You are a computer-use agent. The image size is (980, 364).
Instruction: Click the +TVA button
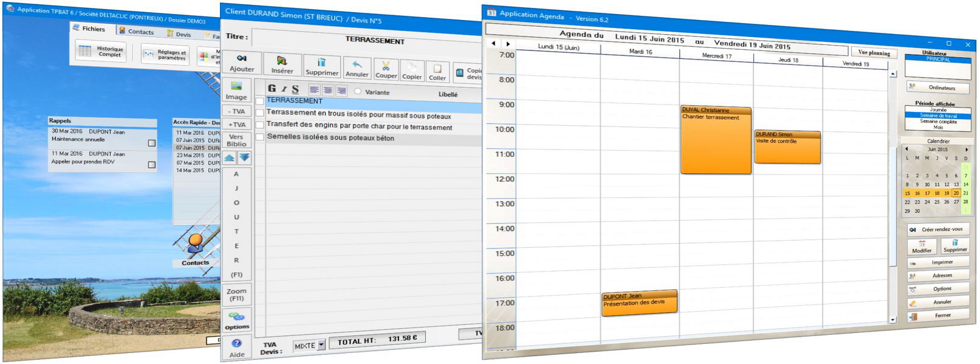point(236,125)
